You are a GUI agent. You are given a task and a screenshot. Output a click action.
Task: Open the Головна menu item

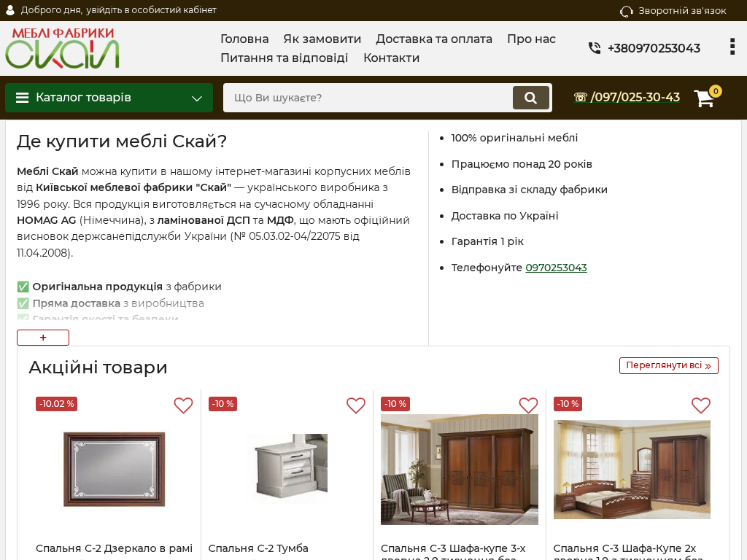point(244,39)
